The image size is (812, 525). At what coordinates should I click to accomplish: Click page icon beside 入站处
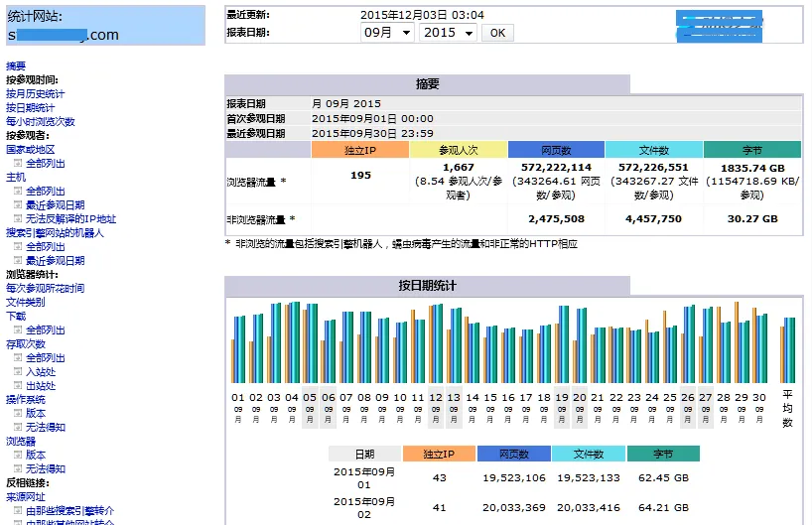pos(18,372)
